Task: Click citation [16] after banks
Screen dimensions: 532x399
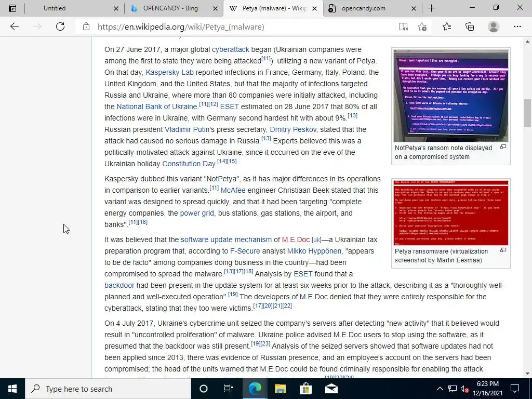Action: click(x=142, y=222)
